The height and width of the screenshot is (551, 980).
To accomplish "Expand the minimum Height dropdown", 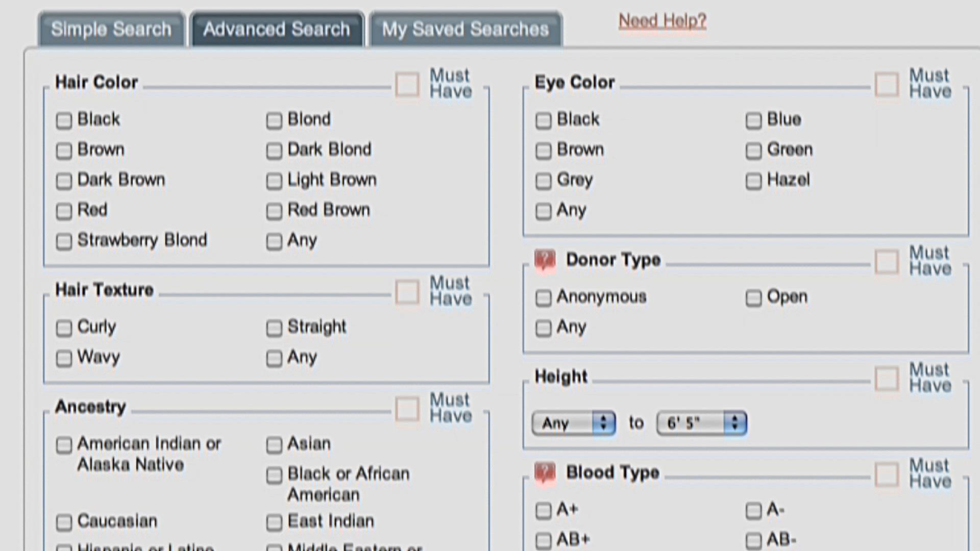I will pos(573,422).
